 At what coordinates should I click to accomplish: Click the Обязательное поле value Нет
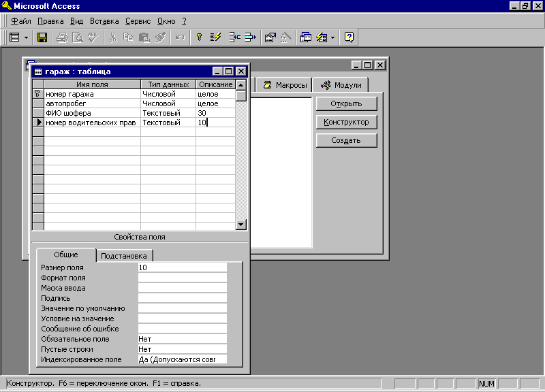183,339
